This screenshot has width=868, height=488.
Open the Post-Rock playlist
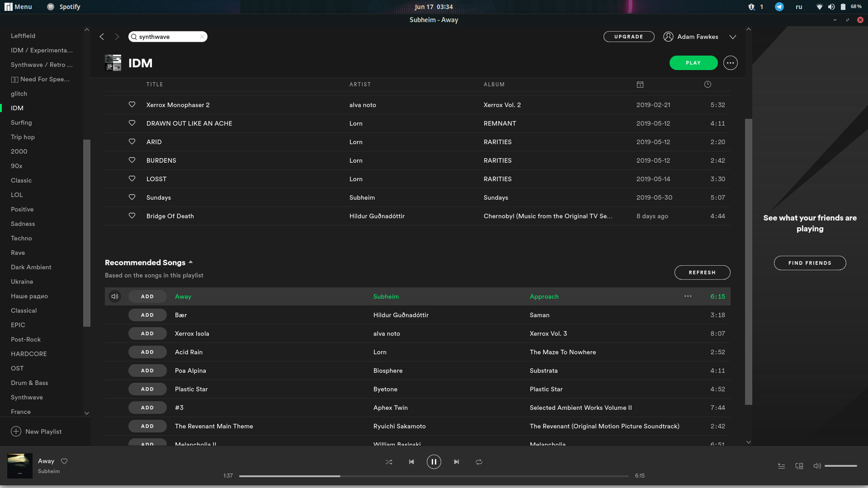click(x=25, y=339)
